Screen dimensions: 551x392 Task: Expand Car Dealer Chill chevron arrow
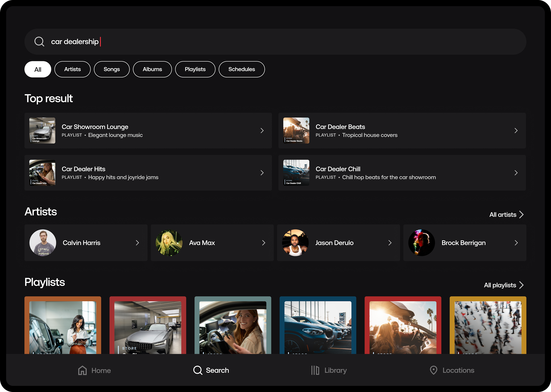tap(516, 173)
